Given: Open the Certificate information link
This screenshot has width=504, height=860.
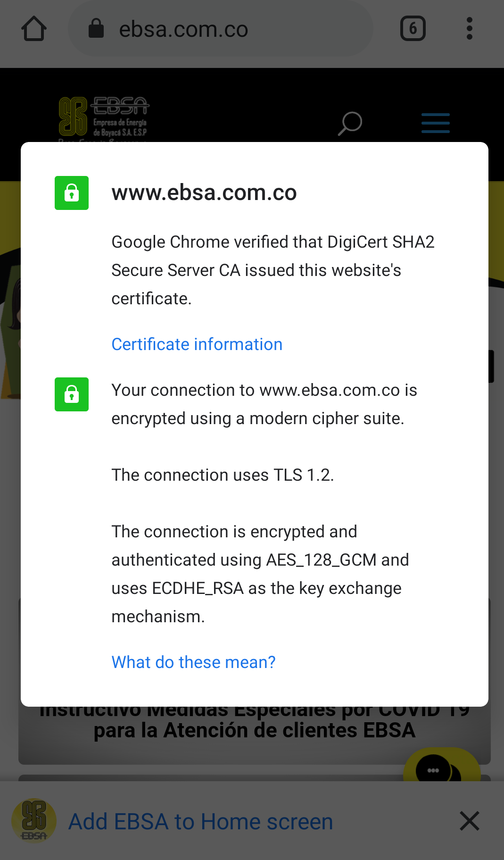Looking at the screenshot, I should (x=197, y=344).
